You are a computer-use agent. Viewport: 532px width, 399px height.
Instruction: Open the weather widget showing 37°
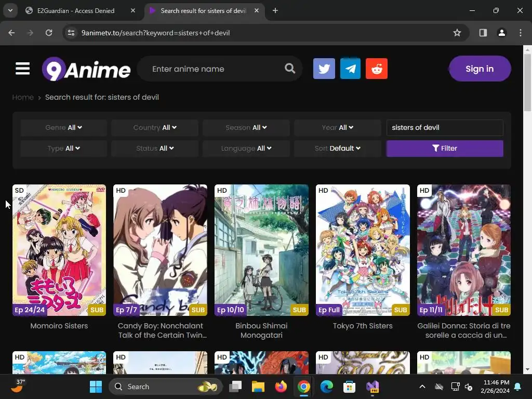click(18, 386)
